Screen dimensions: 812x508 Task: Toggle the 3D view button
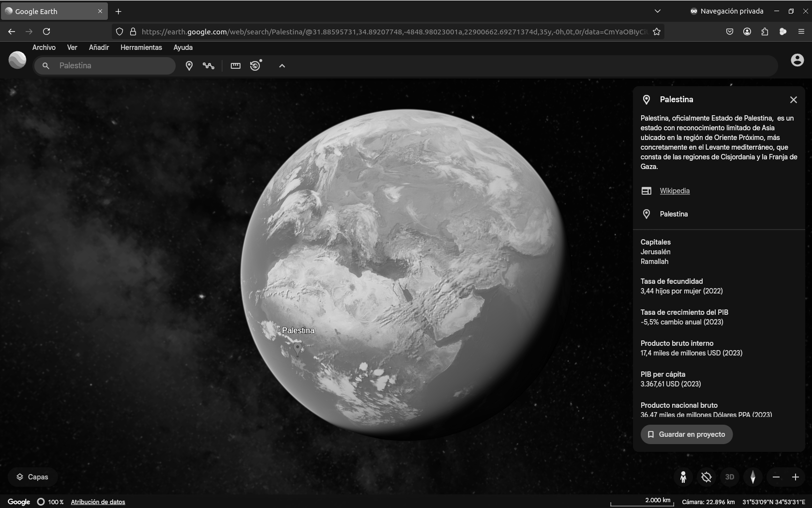(730, 477)
